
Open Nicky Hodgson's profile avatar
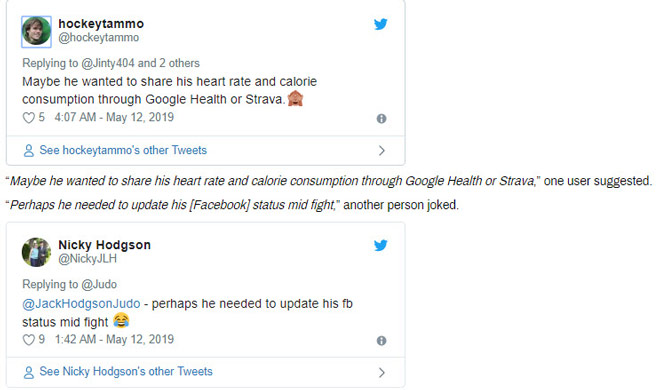(37, 252)
